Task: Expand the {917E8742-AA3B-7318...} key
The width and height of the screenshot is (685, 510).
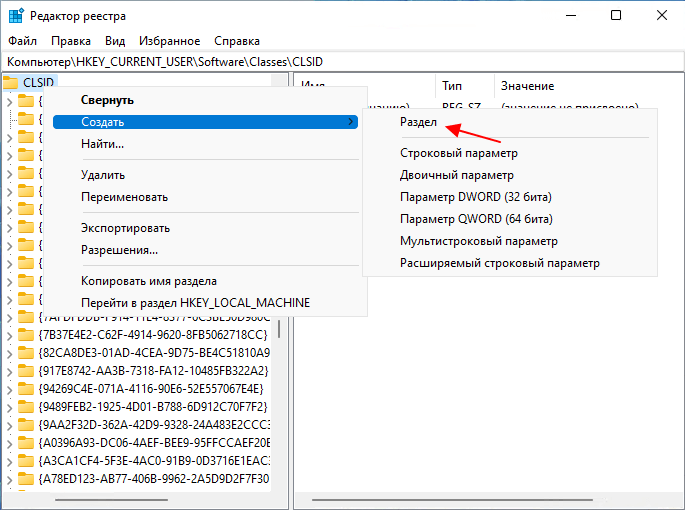Action: coord(9,371)
